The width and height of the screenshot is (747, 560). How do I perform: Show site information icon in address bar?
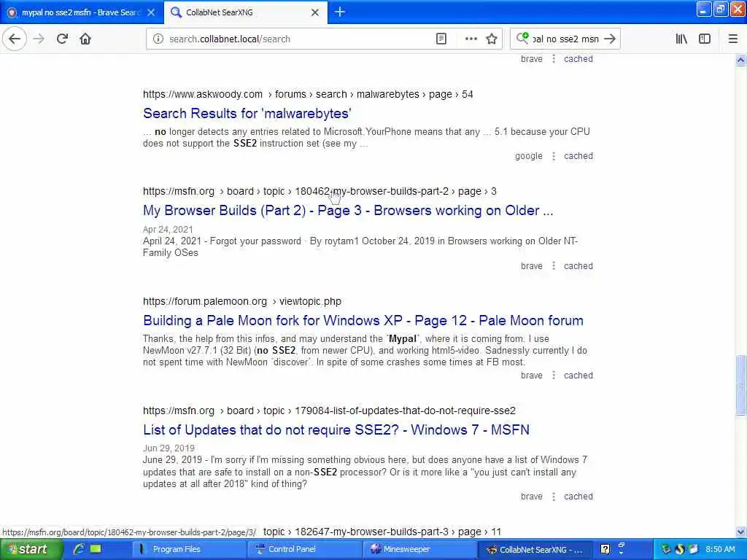coord(158,39)
